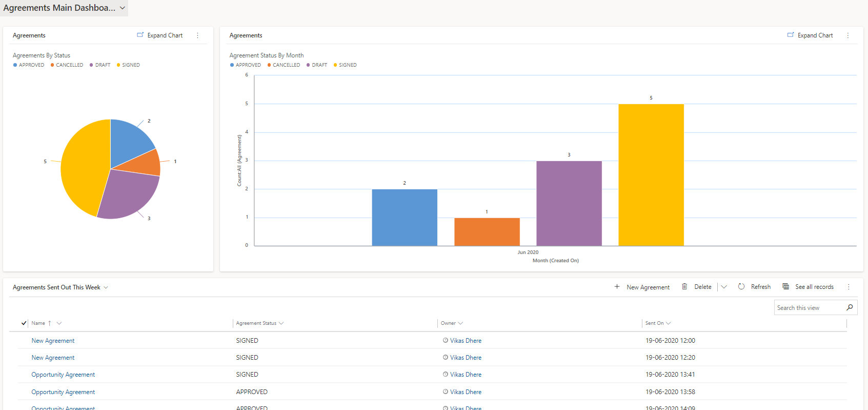Open Opportunity Agreement sent at 13:41
This screenshot has width=868, height=410.
[63, 375]
